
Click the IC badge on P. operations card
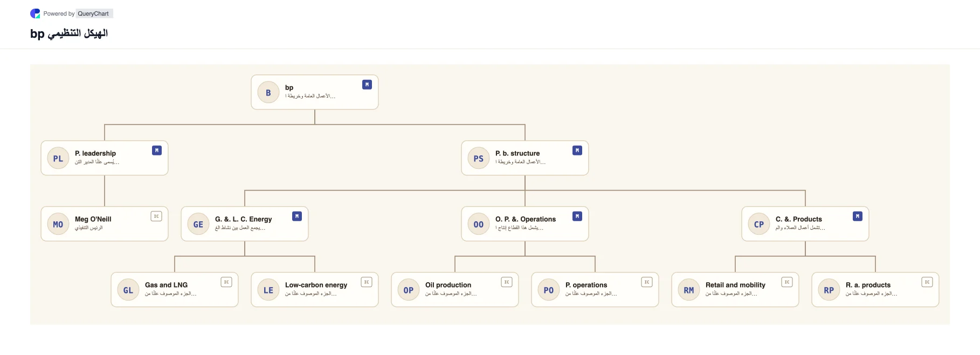(x=647, y=282)
